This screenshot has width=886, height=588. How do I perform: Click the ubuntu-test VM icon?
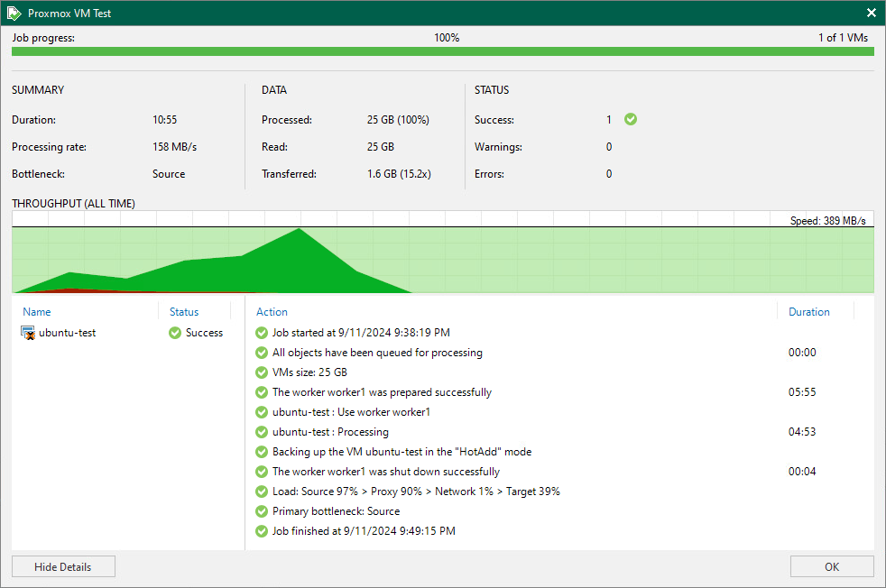pos(28,333)
